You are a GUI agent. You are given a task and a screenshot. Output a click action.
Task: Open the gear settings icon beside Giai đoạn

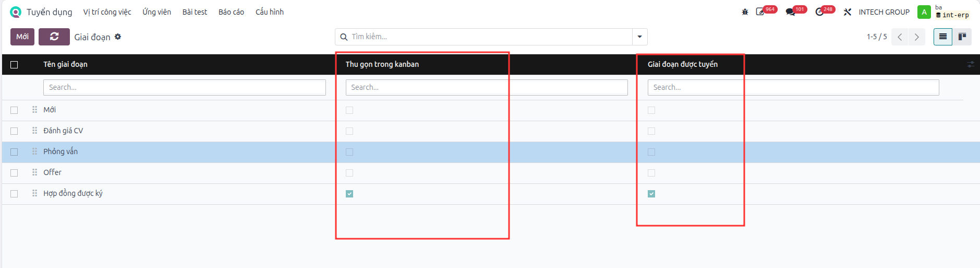click(118, 37)
